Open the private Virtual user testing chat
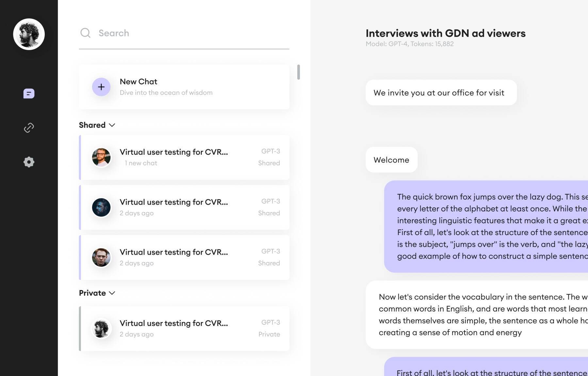 tap(185, 329)
